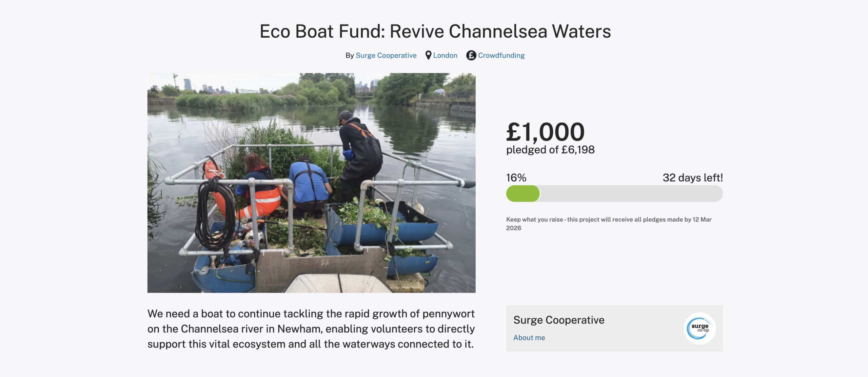The height and width of the screenshot is (377, 868).
Task: Click the £1,000 pledged amount
Action: (545, 132)
